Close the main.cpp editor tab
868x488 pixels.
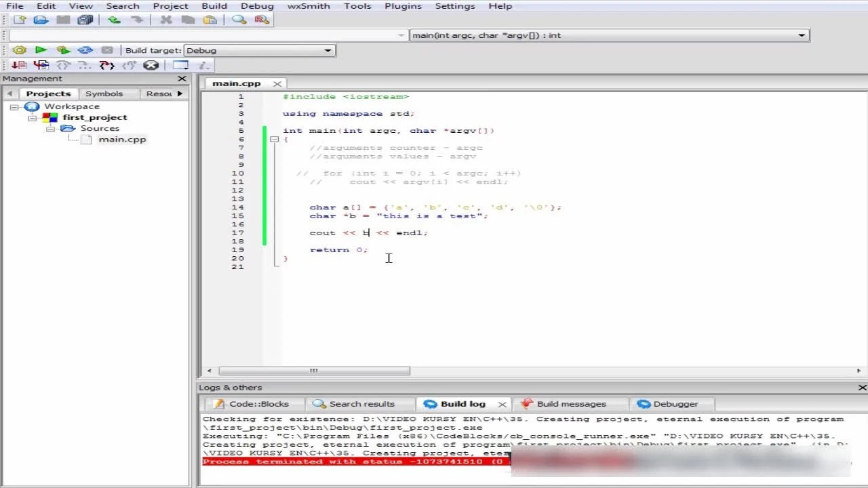[277, 83]
